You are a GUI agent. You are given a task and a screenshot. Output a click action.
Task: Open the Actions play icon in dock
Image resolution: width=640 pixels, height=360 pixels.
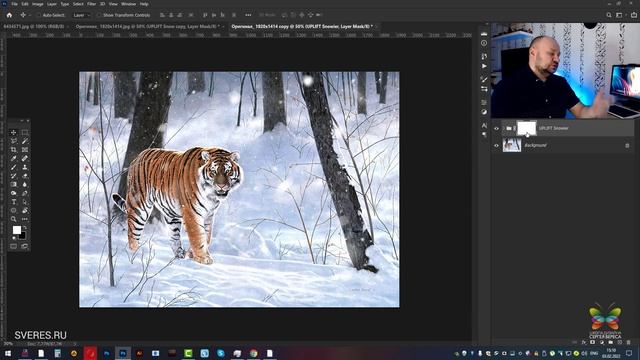pos(484,66)
